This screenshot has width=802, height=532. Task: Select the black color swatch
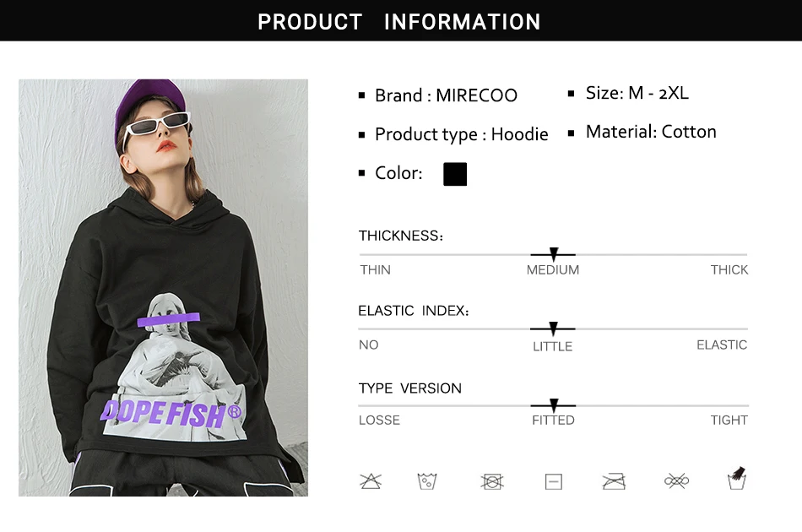[x=455, y=174]
